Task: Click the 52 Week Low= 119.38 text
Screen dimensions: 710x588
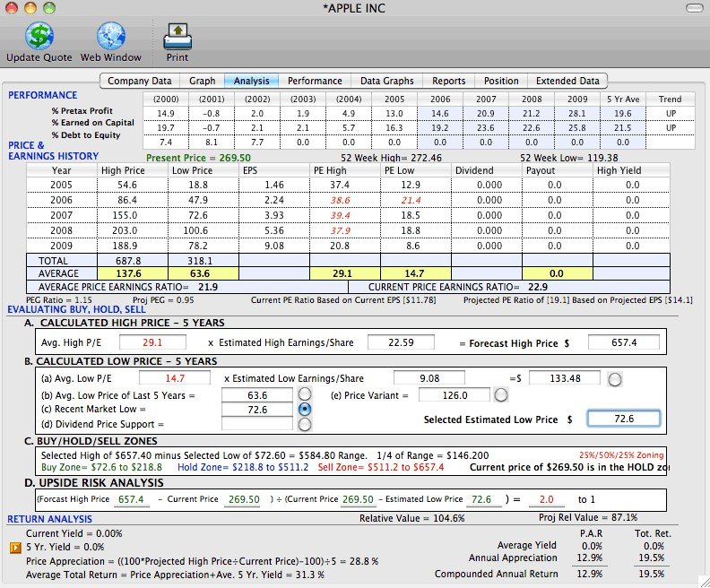Action: (570, 158)
